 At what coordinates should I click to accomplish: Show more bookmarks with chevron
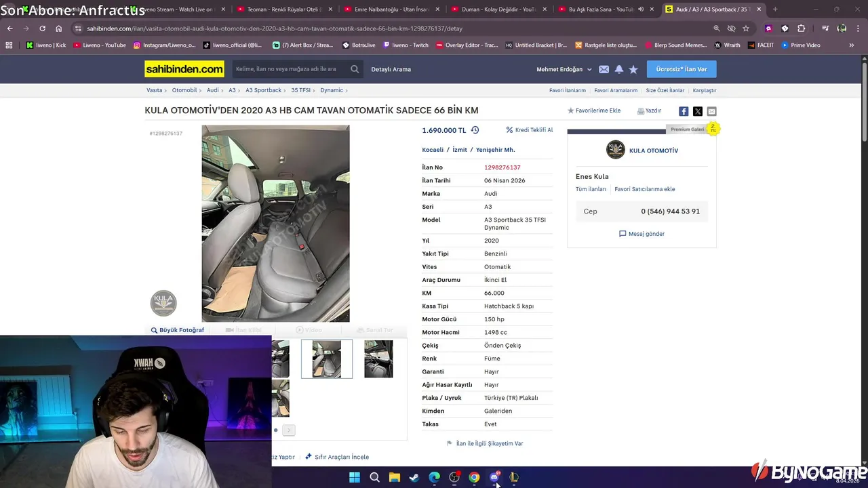click(851, 45)
